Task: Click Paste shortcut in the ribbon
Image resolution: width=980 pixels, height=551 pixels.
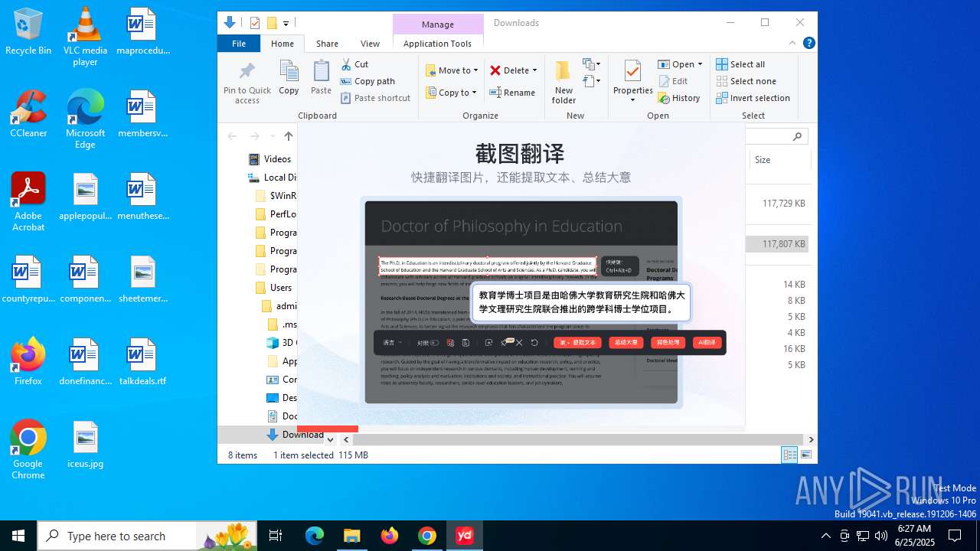Action: [x=375, y=98]
